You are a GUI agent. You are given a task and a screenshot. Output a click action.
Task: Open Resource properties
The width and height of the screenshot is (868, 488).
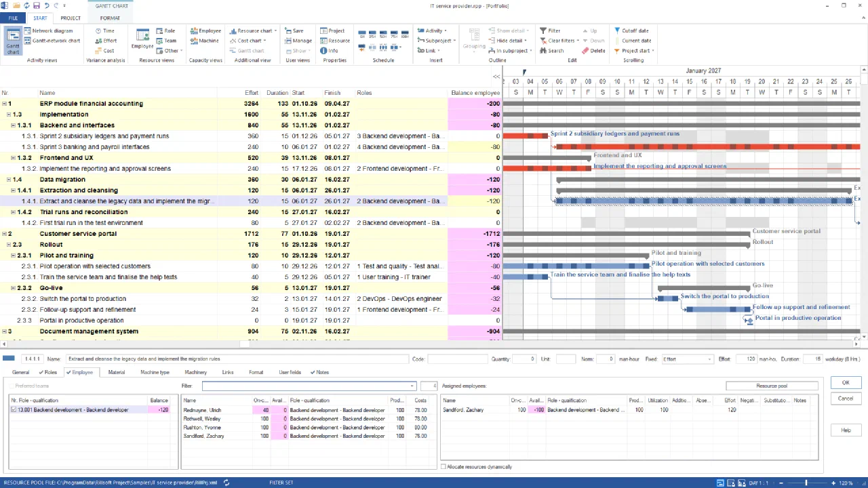335,41
